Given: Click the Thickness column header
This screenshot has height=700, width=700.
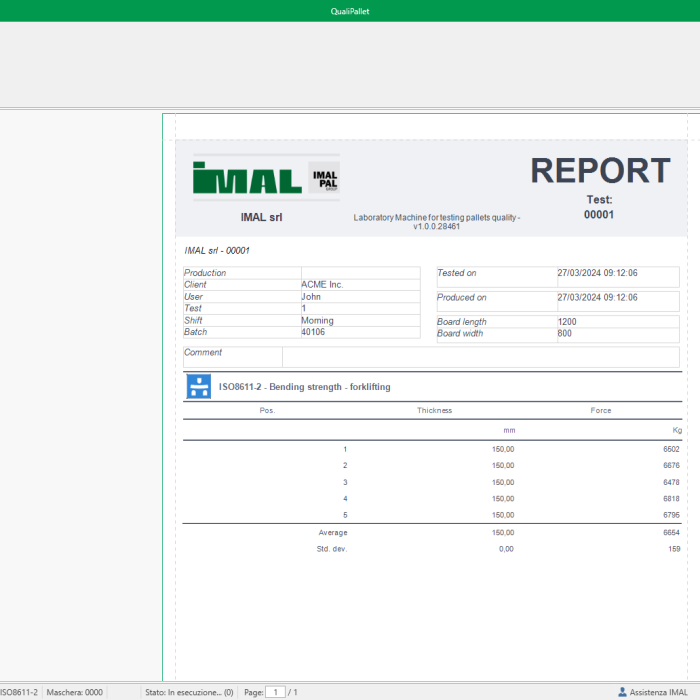Looking at the screenshot, I should 434,410.
